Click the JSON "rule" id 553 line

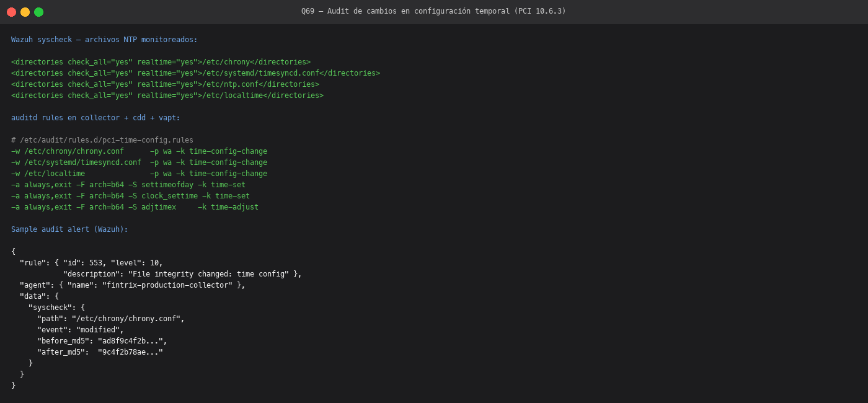[91, 263]
